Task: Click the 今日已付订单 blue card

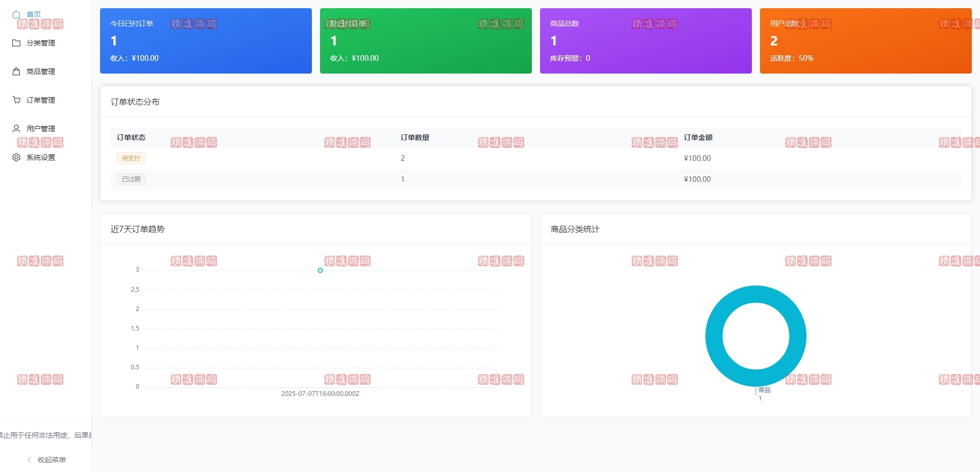Action: (x=206, y=41)
